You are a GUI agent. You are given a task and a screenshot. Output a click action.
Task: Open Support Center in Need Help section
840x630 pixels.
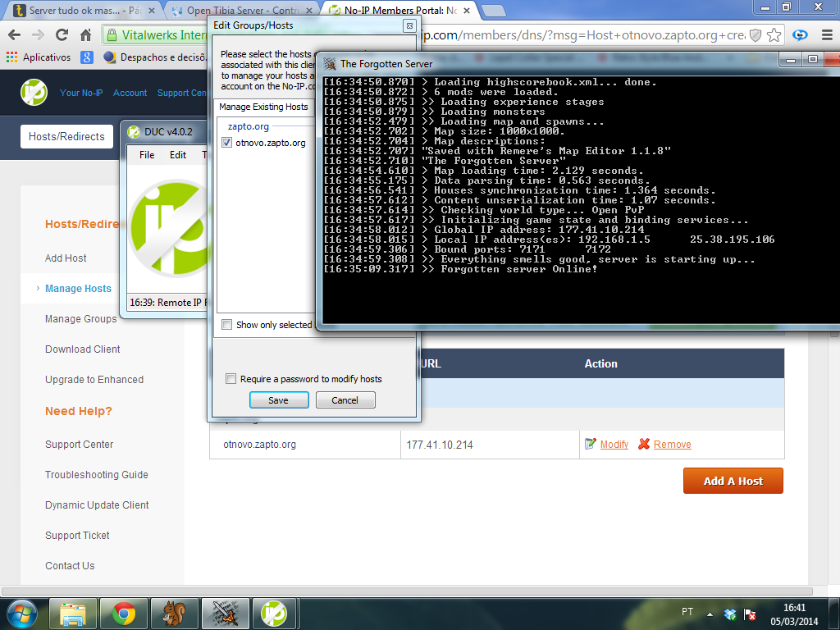(x=80, y=445)
